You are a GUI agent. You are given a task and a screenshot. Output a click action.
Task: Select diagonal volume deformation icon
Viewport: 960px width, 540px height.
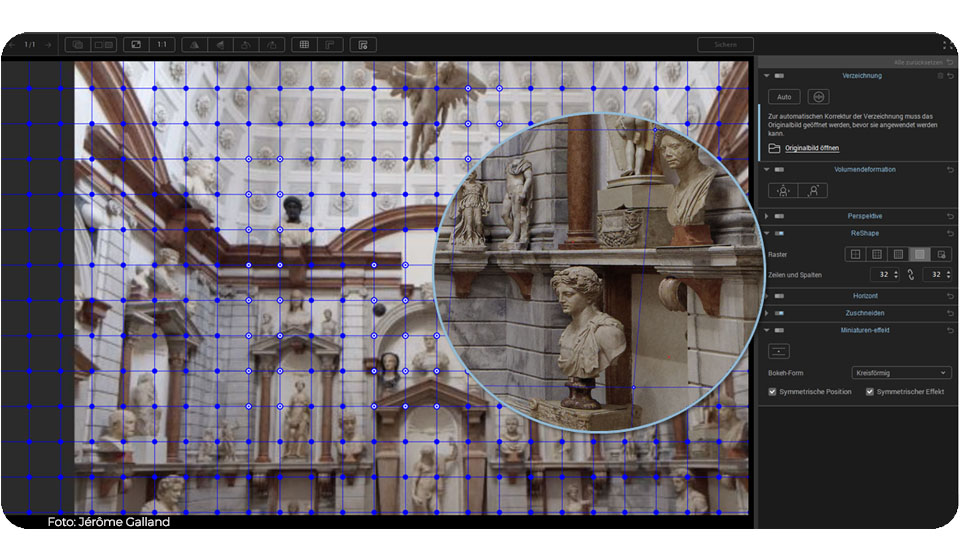click(813, 191)
